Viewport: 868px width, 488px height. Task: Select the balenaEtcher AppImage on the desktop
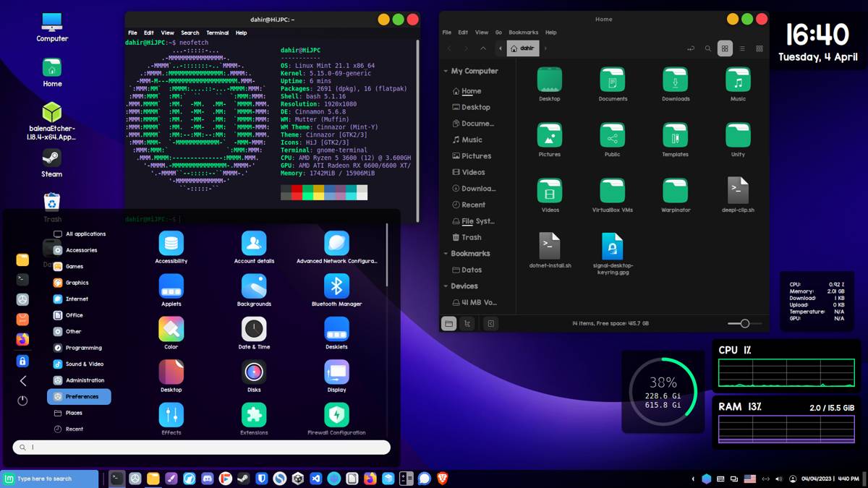point(51,121)
